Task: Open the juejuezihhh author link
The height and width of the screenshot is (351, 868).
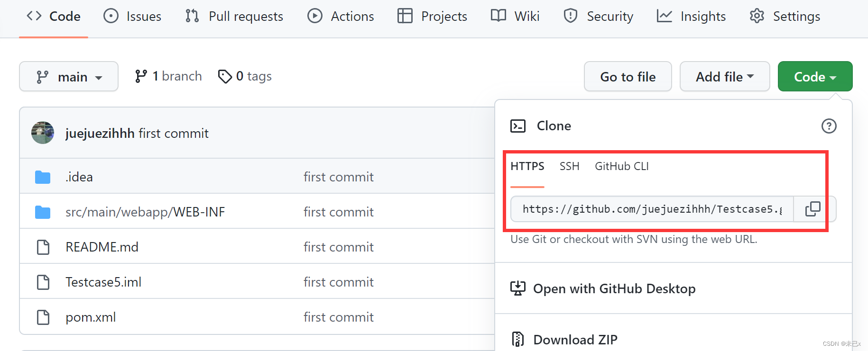Action: pyautogui.click(x=100, y=134)
